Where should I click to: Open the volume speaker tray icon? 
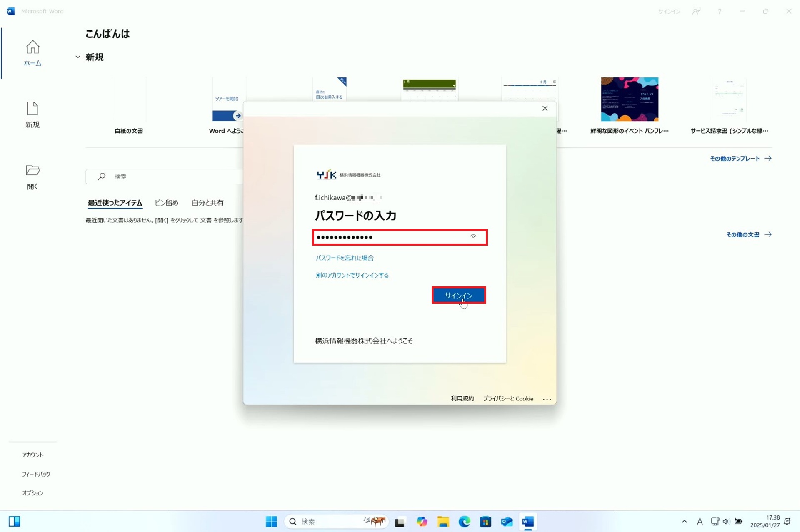coord(726,521)
